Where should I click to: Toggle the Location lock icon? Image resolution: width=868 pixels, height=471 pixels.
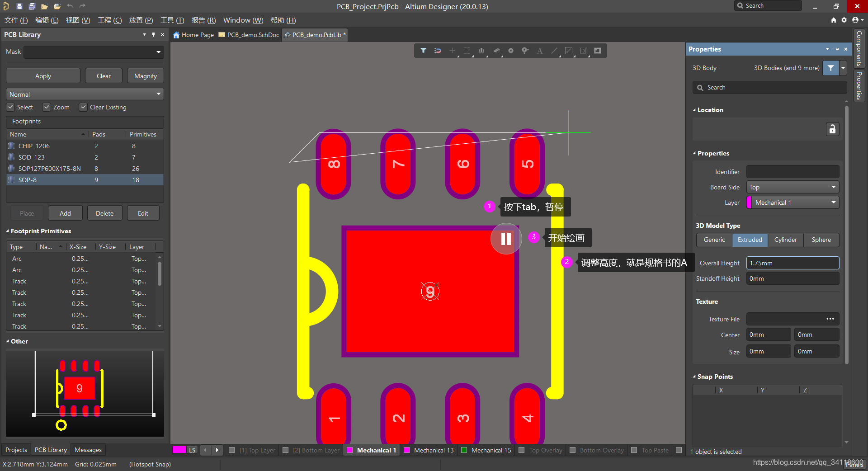pyautogui.click(x=832, y=129)
